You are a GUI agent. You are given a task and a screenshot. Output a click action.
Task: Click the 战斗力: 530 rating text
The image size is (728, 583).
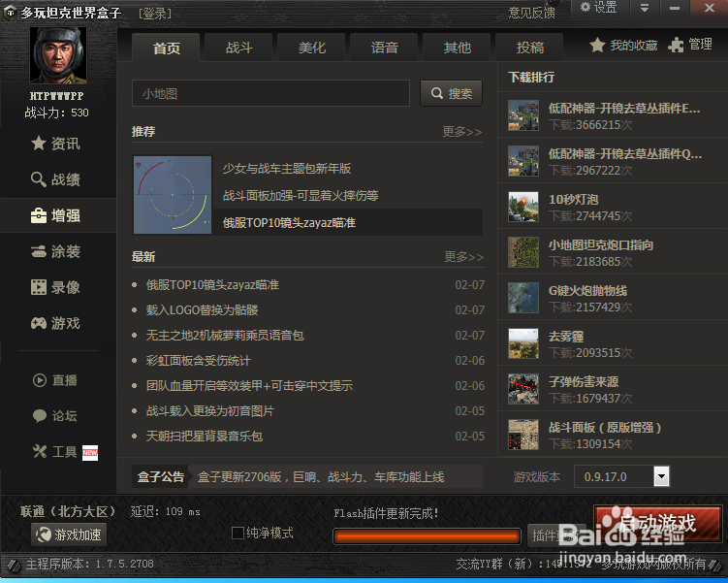tap(56, 113)
